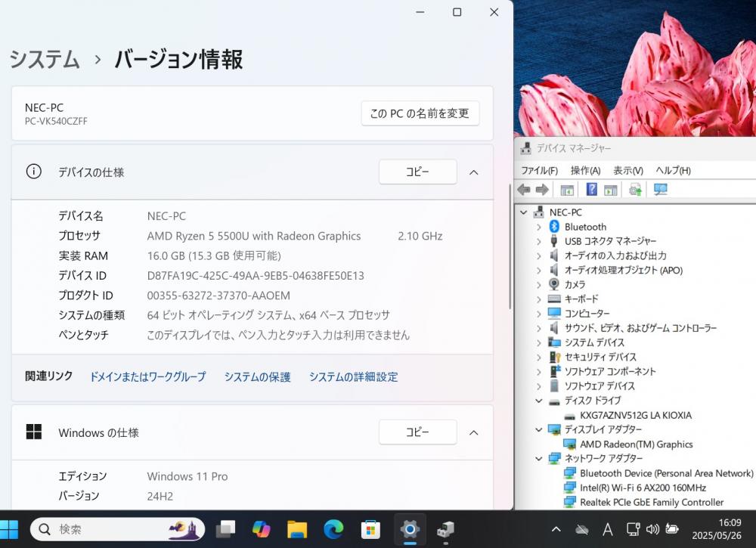Open the Windows Start button on taskbar
The image size is (756, 548).
click(x=8, y=529)
